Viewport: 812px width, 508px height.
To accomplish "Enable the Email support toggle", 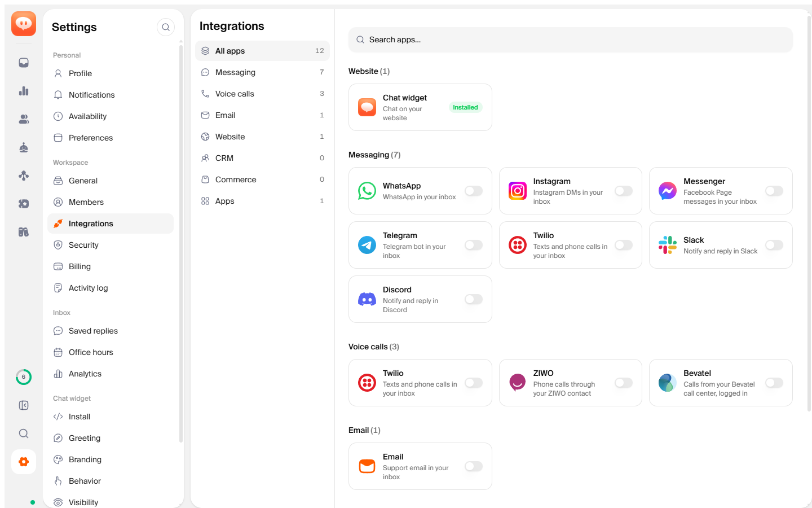I will tap(474, 466).
